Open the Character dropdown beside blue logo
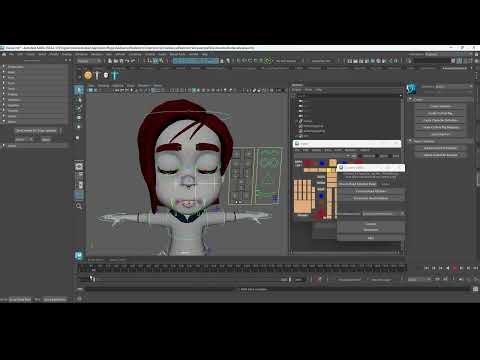480x360 pixels. [454, 86]
